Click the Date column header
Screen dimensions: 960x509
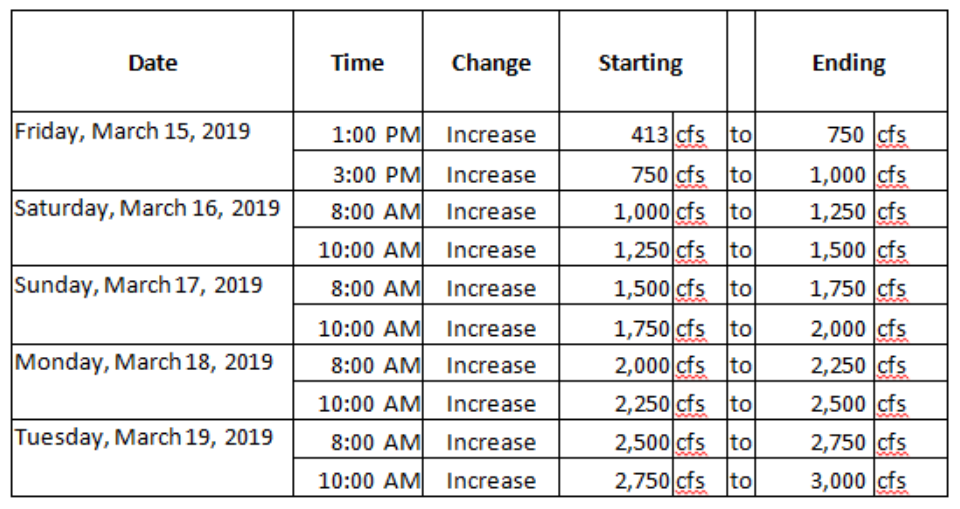point(153,63)
